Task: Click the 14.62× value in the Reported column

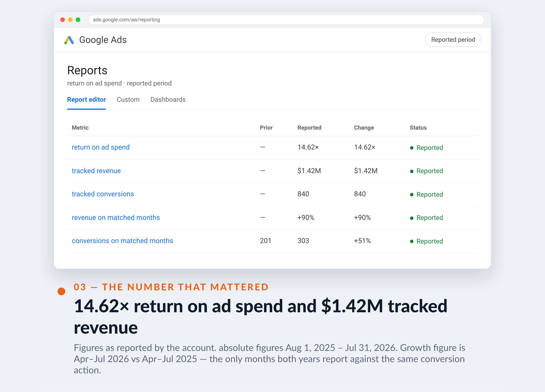Action: pos(308,147)
